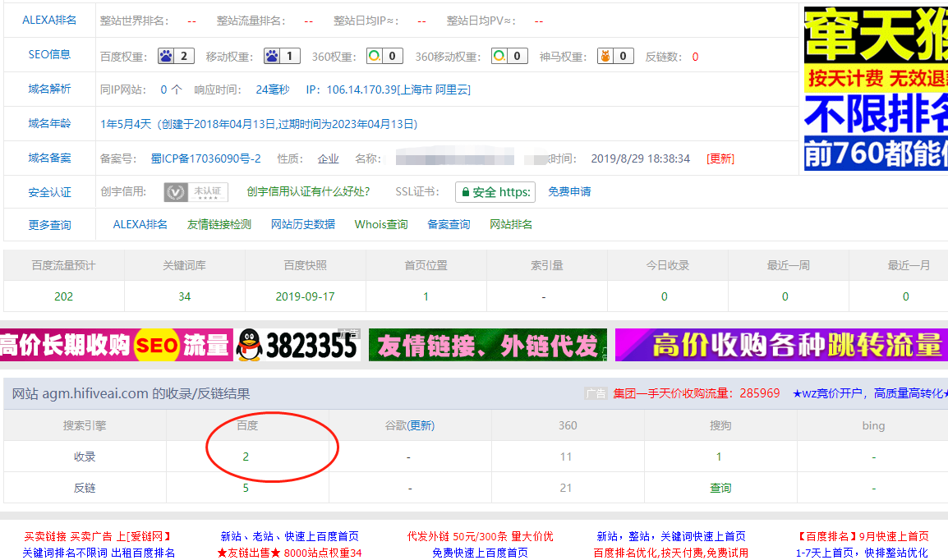Click the 神马权重 badge icon
Screen dimensions: 948x560
614,56
